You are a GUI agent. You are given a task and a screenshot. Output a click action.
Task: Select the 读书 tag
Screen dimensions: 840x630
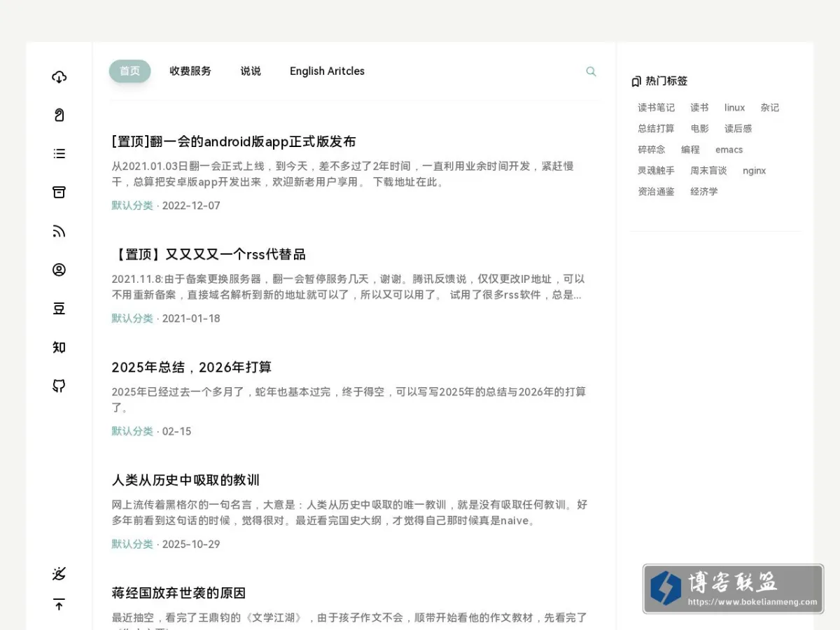click(699, 108)
